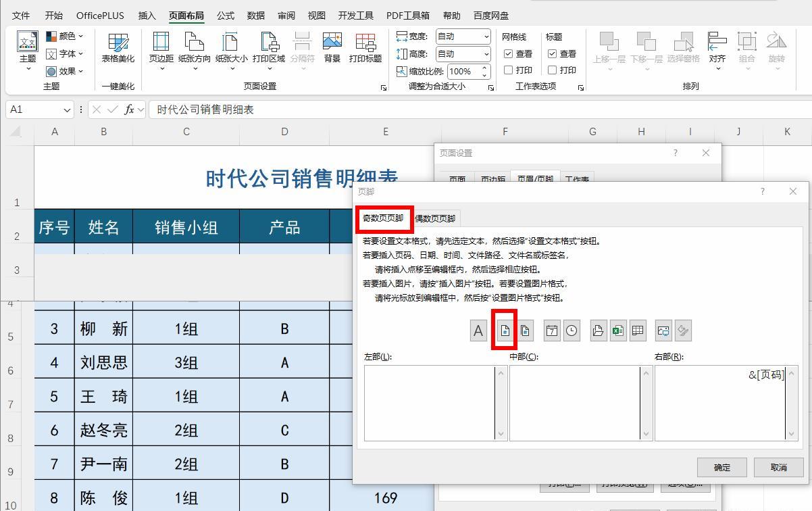The width and height of the screenshot is (812, 511).
Task: Open 纸张方向 orientation options
Action: (x=195, y=51)
